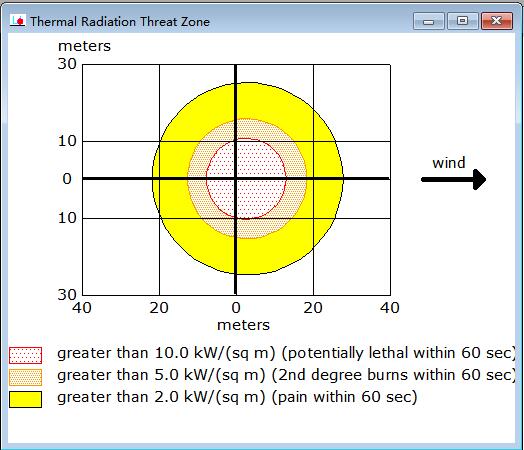
Task: Click legend text 'pain within 60 sec'
Action: pos(345,397)
